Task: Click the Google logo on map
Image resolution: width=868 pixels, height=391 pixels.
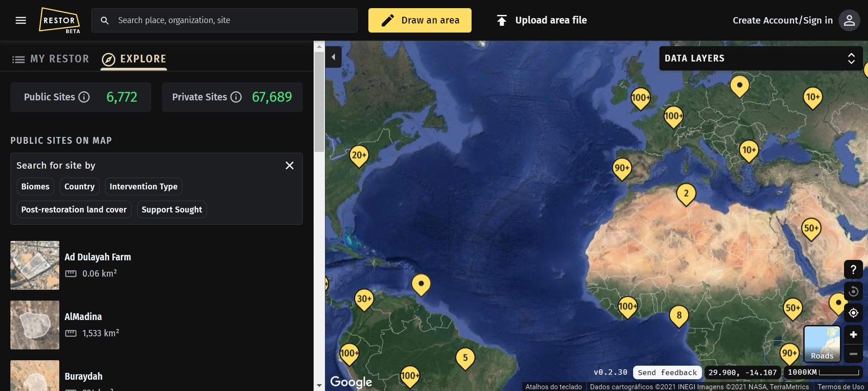Action: coord(351,382)
